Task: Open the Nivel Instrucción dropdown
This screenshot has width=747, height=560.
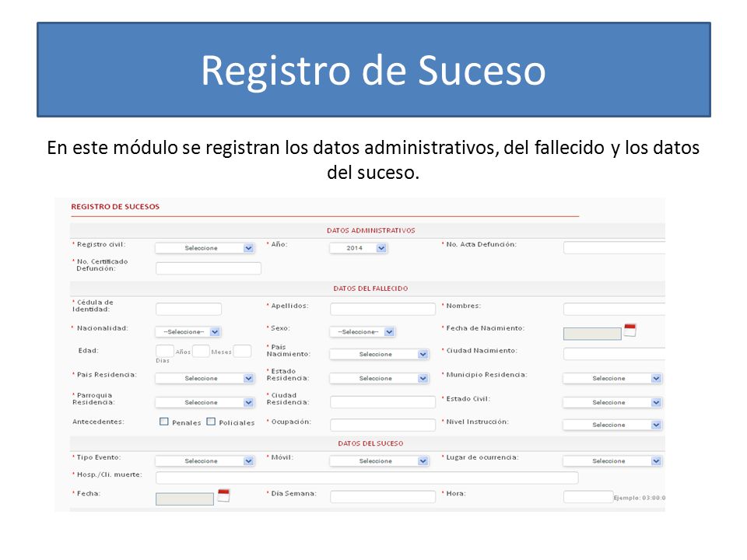Action: pos(612,425)
